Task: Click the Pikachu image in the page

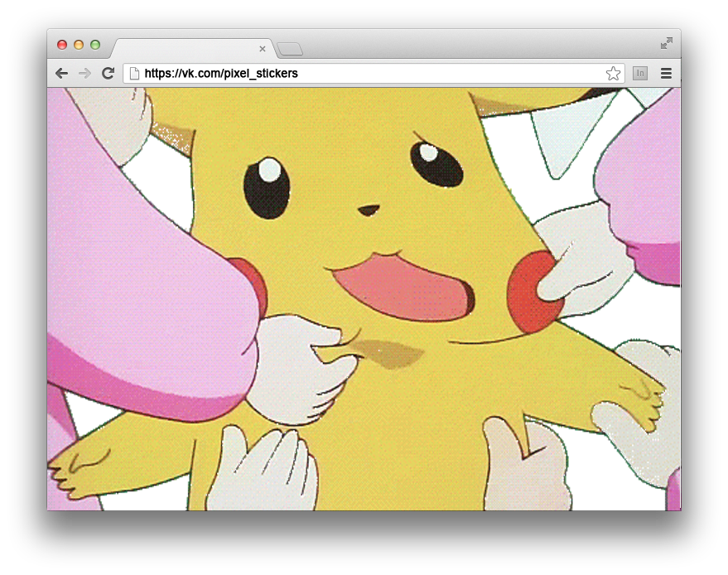Action: point(364,299)
